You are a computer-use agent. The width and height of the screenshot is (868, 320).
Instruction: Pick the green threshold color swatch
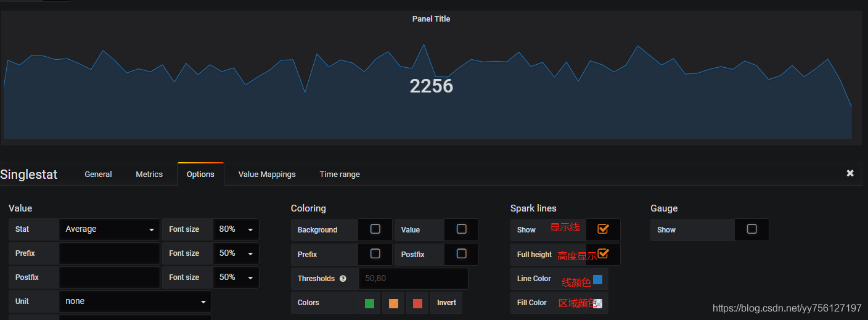pyautogui.click(x=369, y=303)
